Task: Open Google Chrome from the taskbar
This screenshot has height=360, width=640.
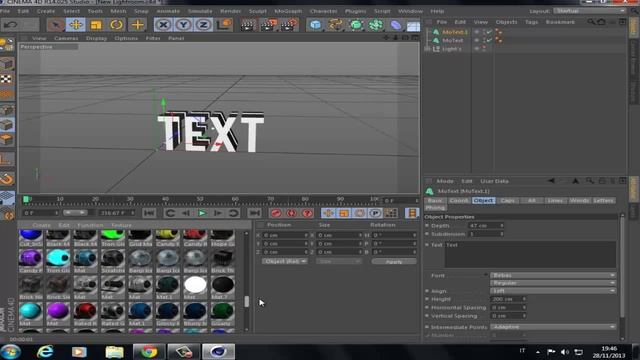Action: 149,351
